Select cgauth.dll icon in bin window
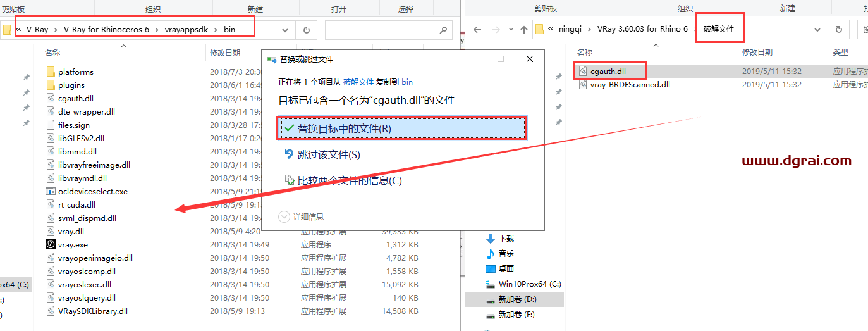The height and width of the screenshot is (331, 868). pyautogui.click(x=51, y=99)
